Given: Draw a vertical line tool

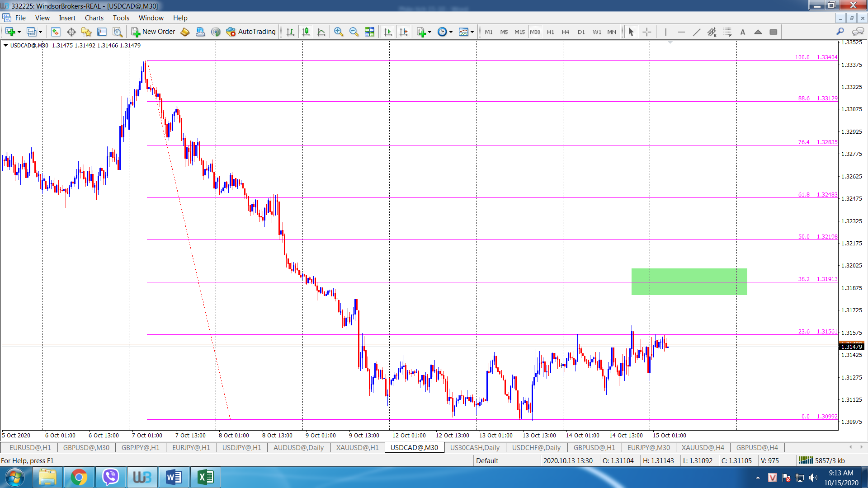Looking at the screenshot, I should click(665, 32).
